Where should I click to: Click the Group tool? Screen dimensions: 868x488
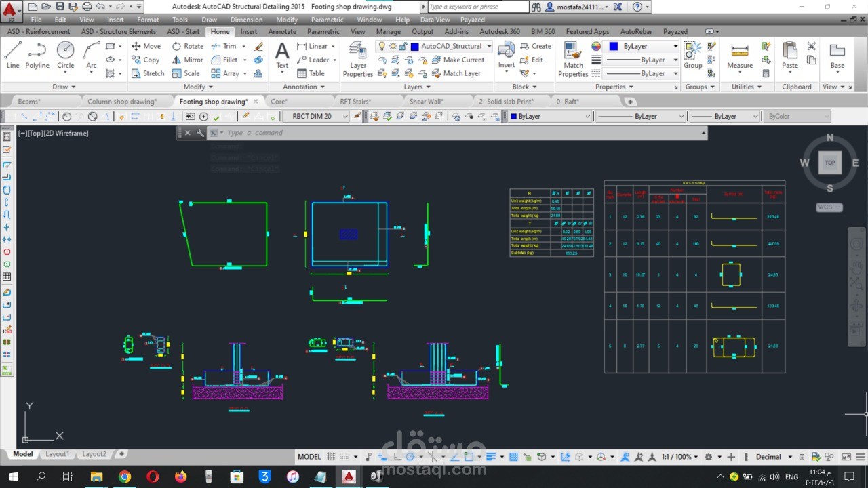pos(692,56)
